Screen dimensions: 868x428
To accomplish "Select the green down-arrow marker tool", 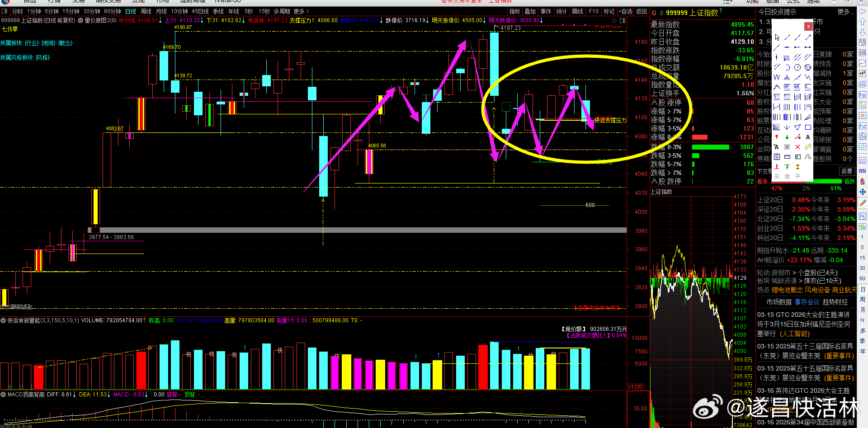I will [x=787, y=136].
